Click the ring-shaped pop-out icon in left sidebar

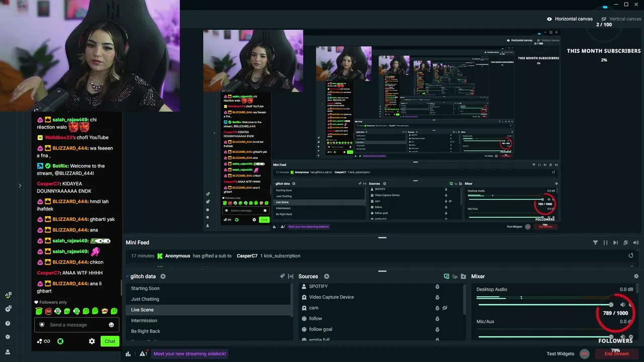8,295
